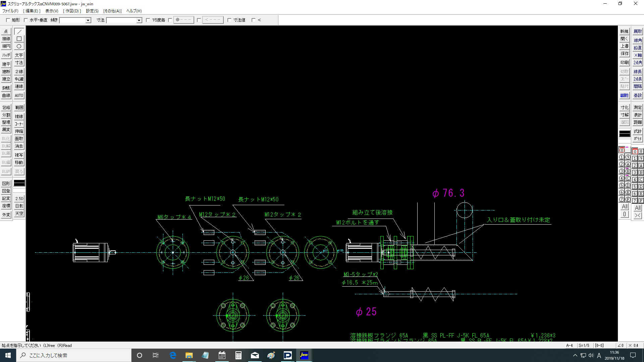The width and height of the screenshot is (644, 362).
Task: Activate the 消去 erase tool
Action: click(19, 146)
